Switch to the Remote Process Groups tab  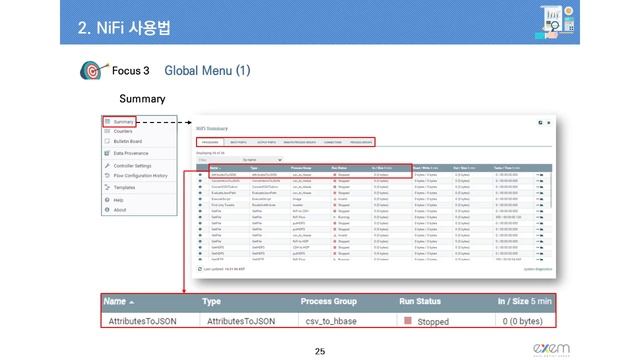pos(300,142)
